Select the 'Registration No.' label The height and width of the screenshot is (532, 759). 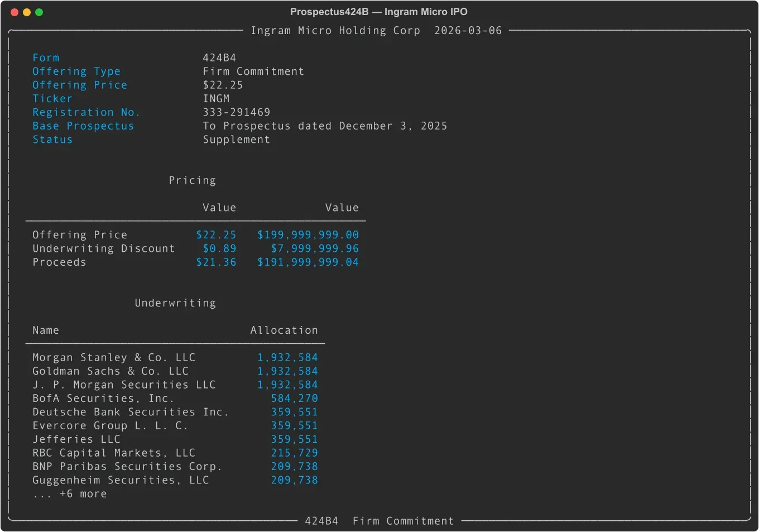click(86, 112)
